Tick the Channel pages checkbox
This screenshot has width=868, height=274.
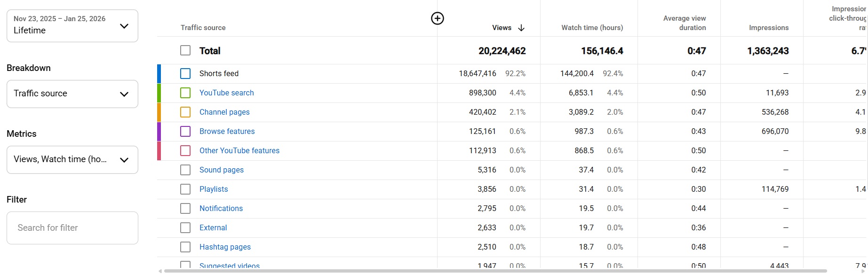click(185, 112)
